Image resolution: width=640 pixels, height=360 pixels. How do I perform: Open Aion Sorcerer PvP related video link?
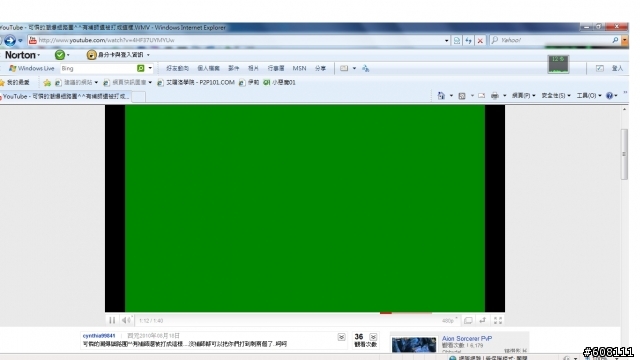[x=467, y=338]
